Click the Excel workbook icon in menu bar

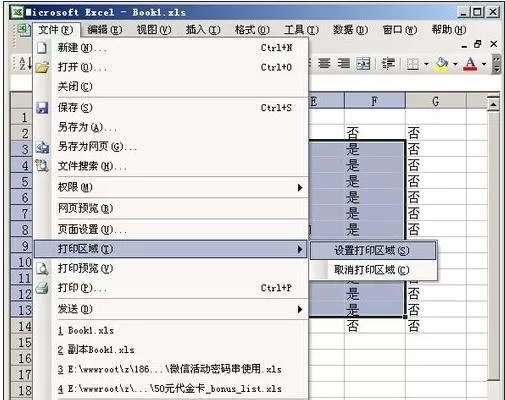click(23, 30)
